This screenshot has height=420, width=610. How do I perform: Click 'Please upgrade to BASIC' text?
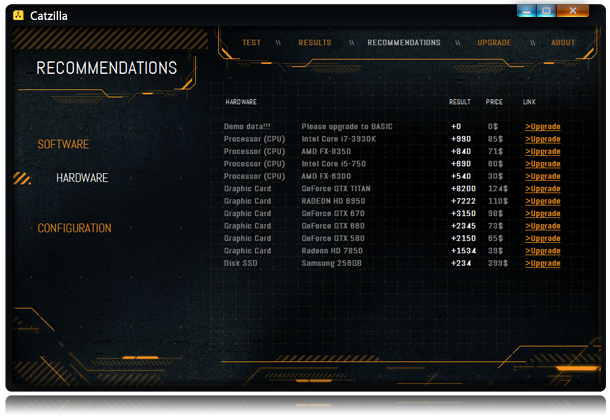(347, 126)
